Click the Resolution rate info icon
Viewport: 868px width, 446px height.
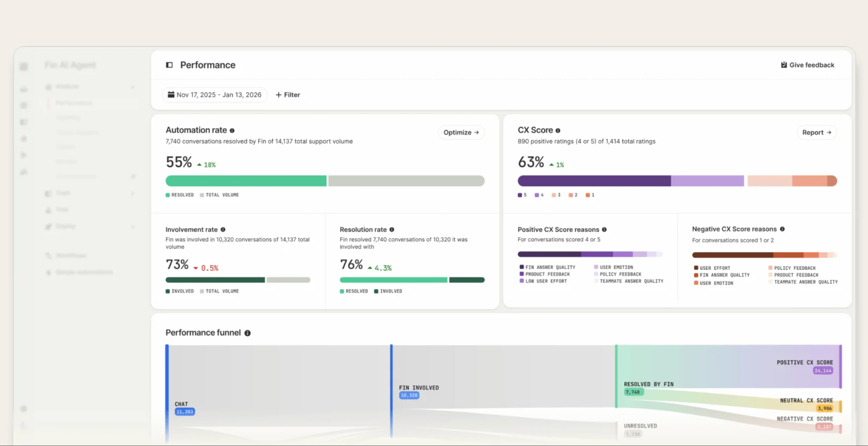click(x=392, y=229)
